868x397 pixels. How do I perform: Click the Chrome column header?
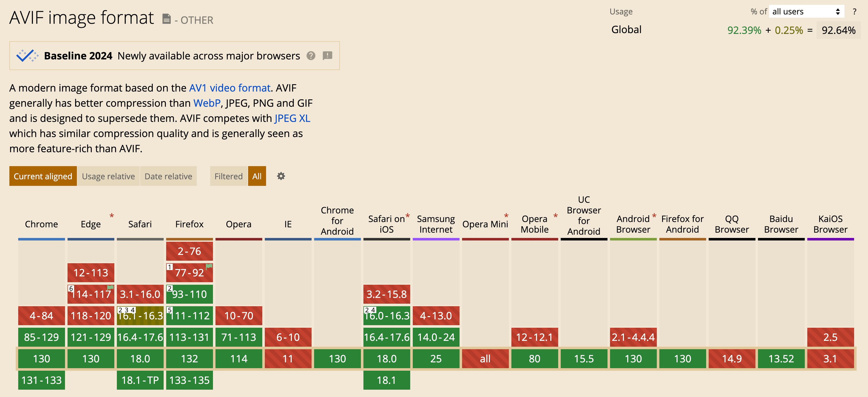tap(41, 224)
